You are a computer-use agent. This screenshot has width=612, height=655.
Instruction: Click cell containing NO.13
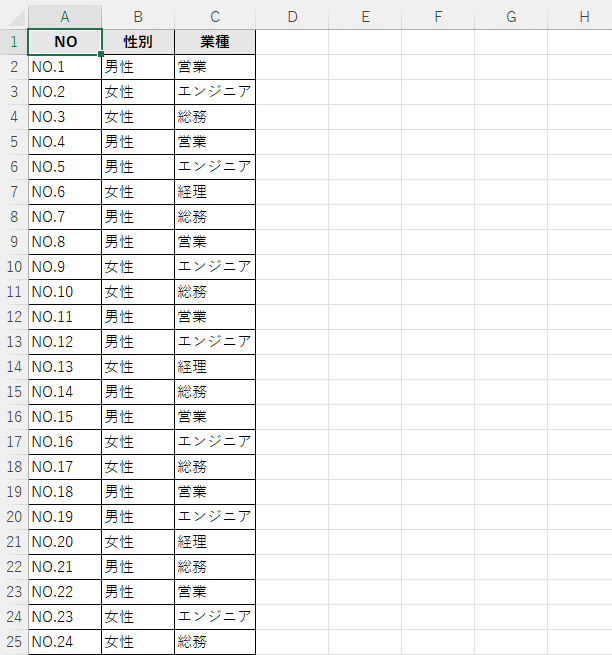coord(65,367)
